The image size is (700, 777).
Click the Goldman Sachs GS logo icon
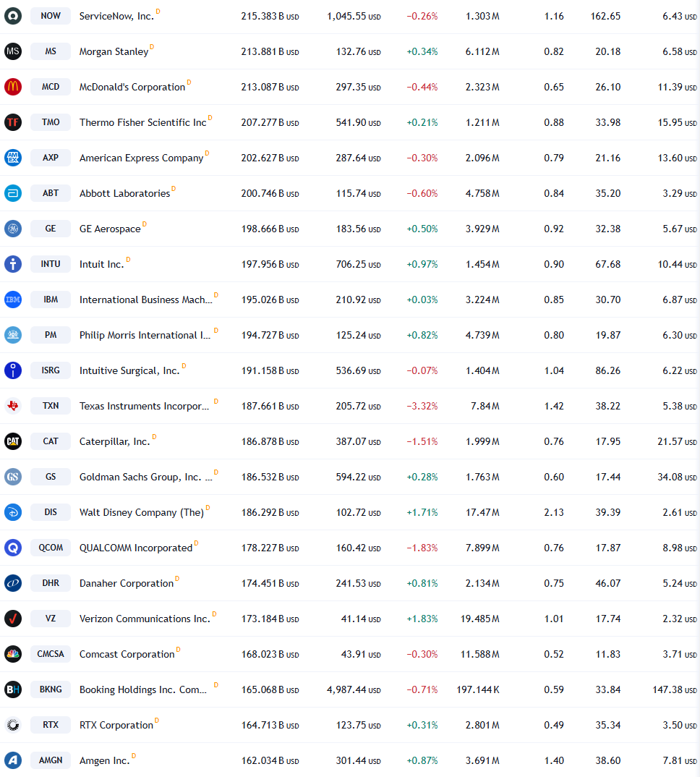click(x=13, y=476)
